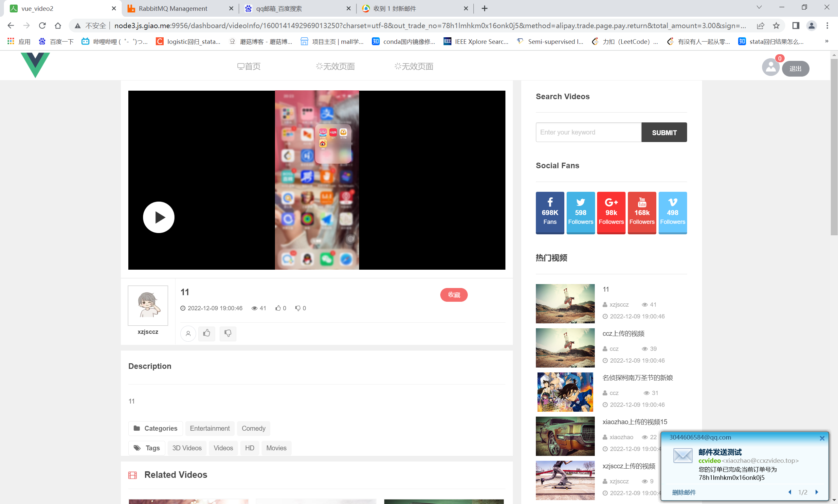Click the SUBMIT search button
838x504 pixels.
pos(664,132)
